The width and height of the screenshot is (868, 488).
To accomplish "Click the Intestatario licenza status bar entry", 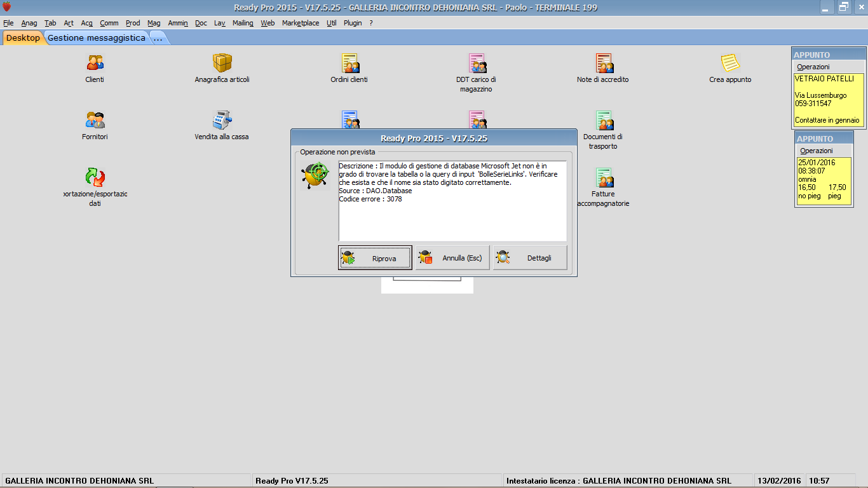I will tap(628, 481).
